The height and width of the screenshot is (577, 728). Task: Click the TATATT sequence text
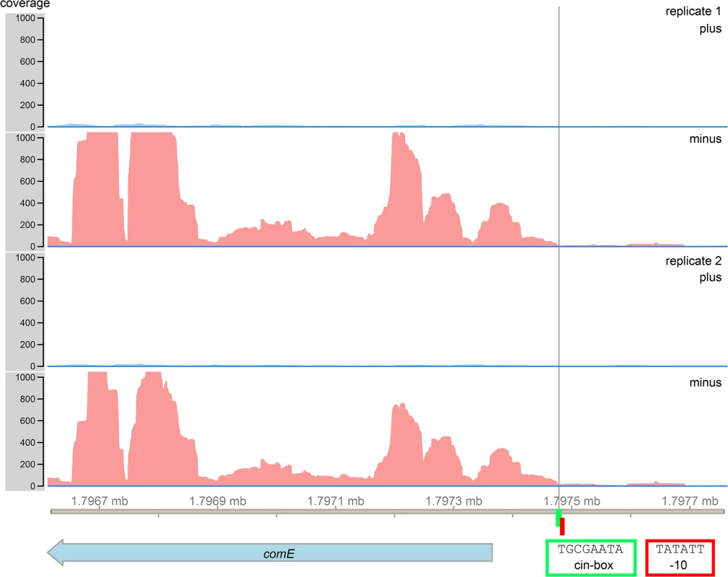click(x=680, y=549)
